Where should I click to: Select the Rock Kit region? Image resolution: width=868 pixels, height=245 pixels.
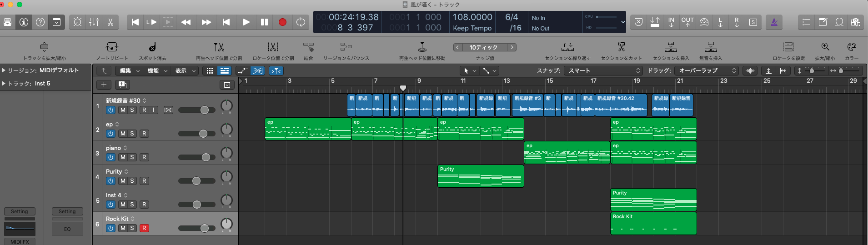653,223
